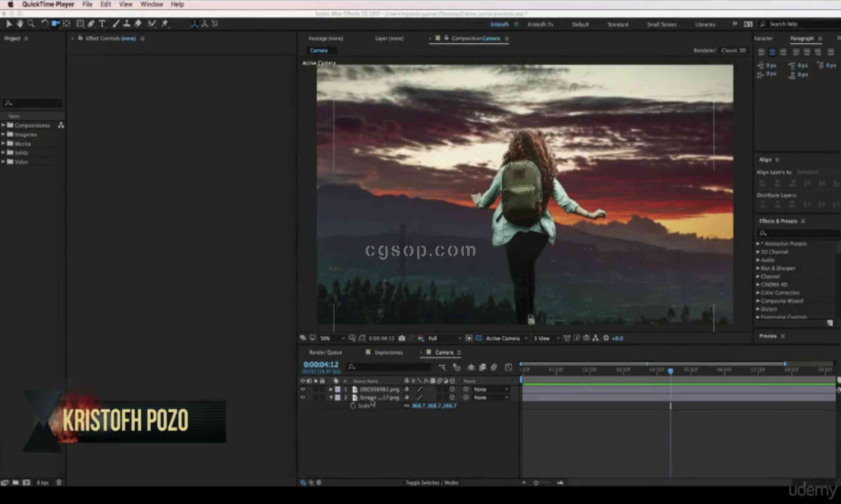Hide layer 2 with its eye icon
Image resolution: width=841 pixels, height=504 pixels.
pyautogui.click(x=302, y=397)
